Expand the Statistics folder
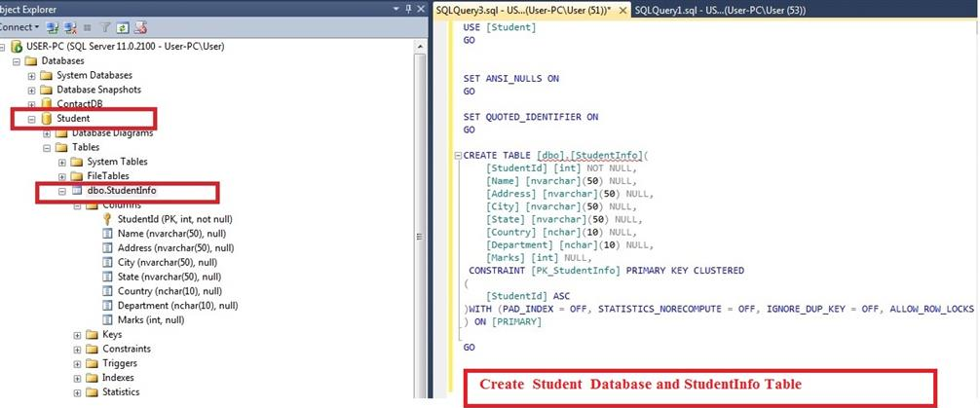Image resolution: width=980 pixels, height=408 pixels. [78, 393]
